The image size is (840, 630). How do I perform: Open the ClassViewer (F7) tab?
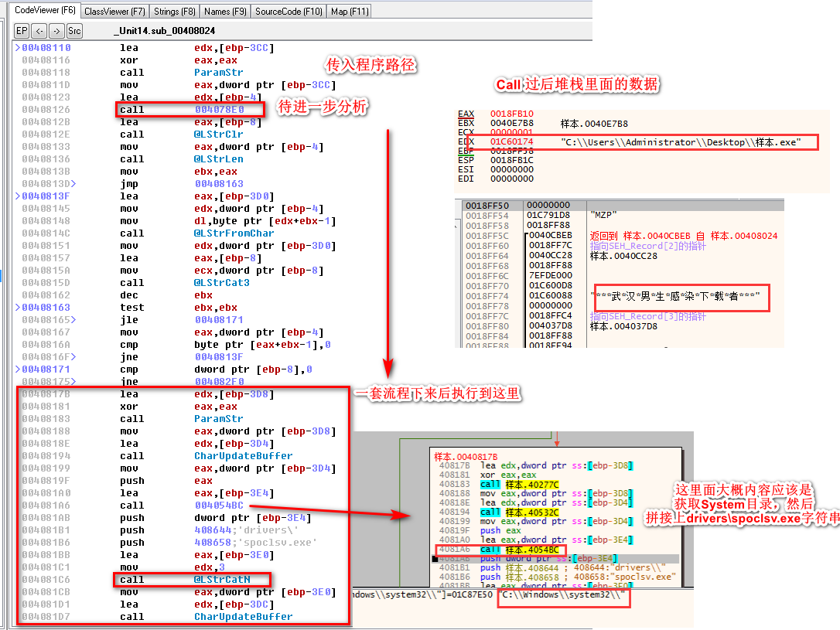pos(114,11)
